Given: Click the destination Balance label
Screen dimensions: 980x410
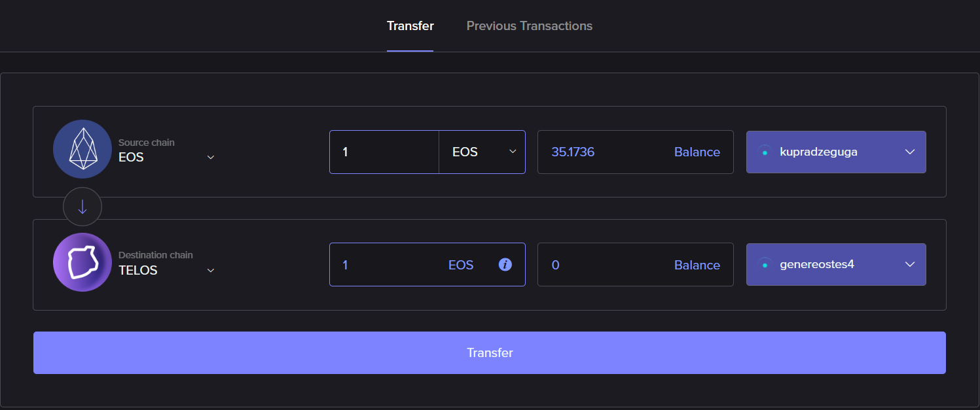Looking at the screenshot, I should pos(697,265).
